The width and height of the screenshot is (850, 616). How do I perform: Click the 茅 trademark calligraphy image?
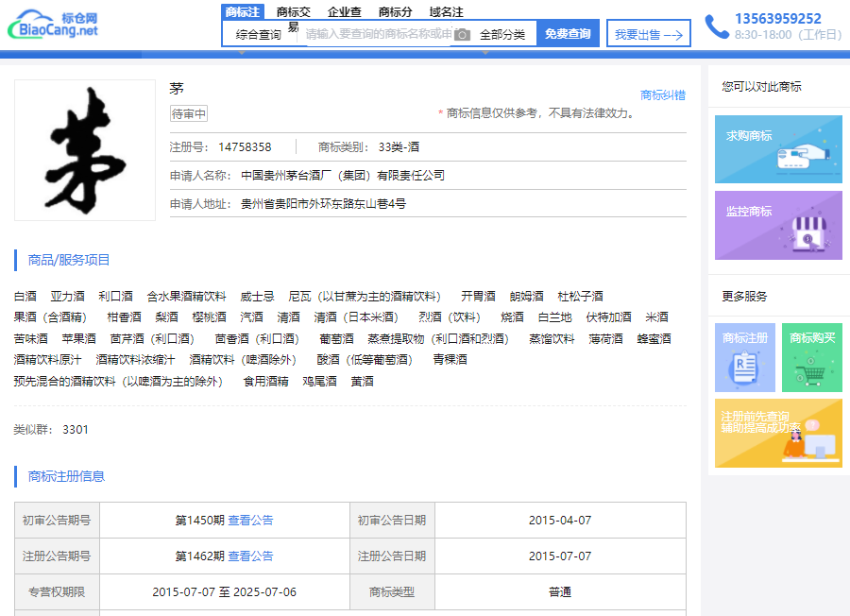pyautogui.click(x=85, y=150)
